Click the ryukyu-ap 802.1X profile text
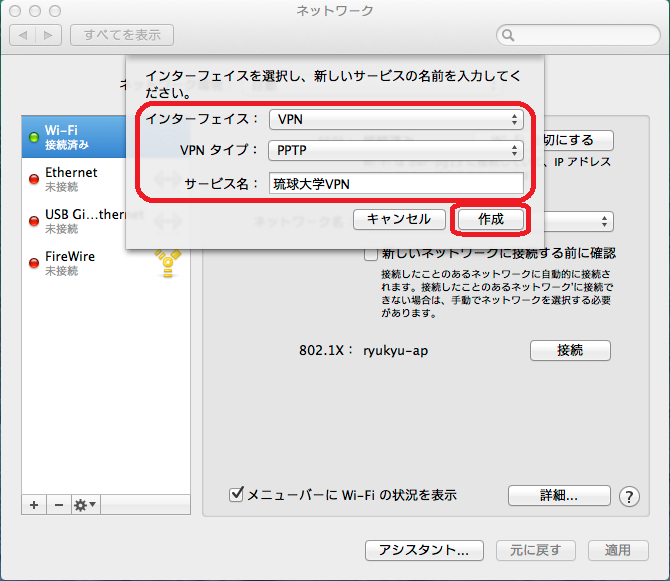 [x=396, y=351]
